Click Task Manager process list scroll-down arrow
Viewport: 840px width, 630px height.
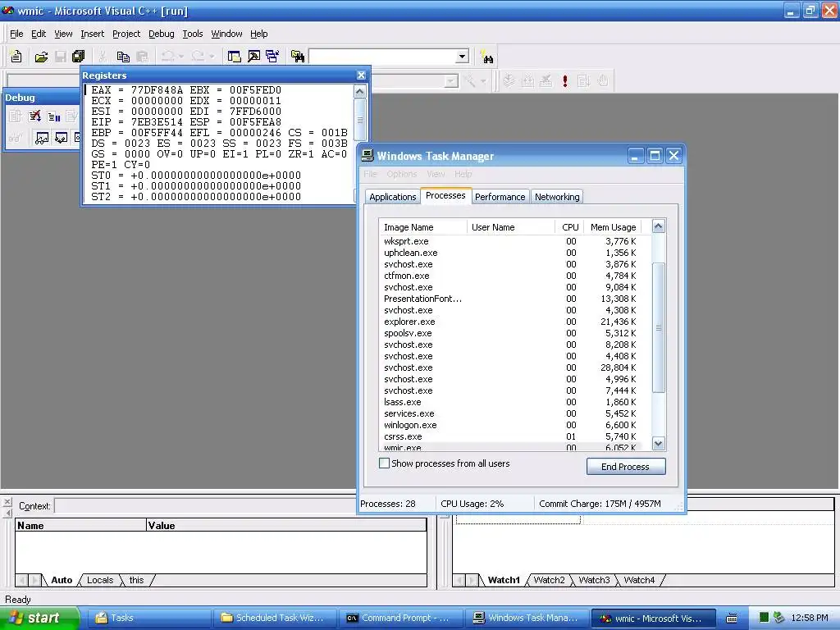(659, 443)
